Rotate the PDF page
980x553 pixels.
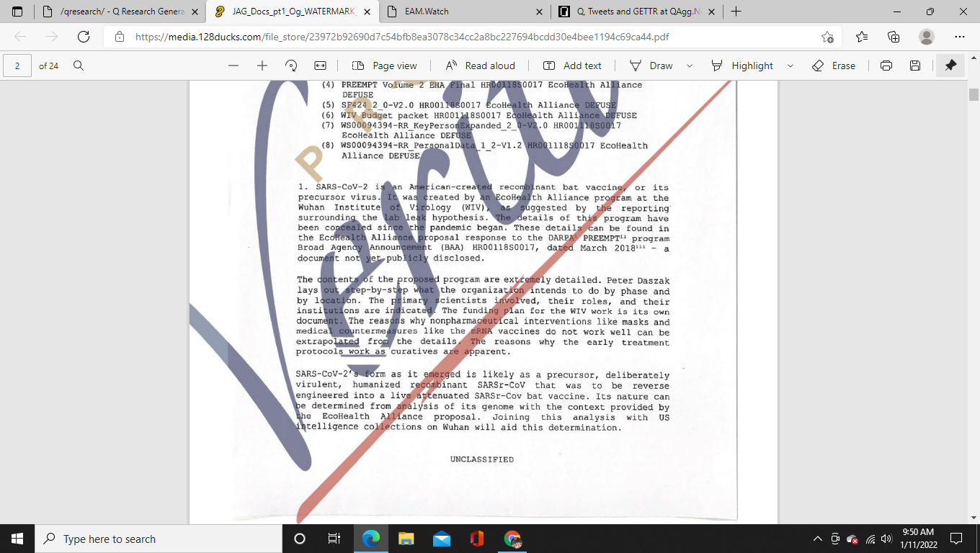pyautogui.click(x=291, y=66)
